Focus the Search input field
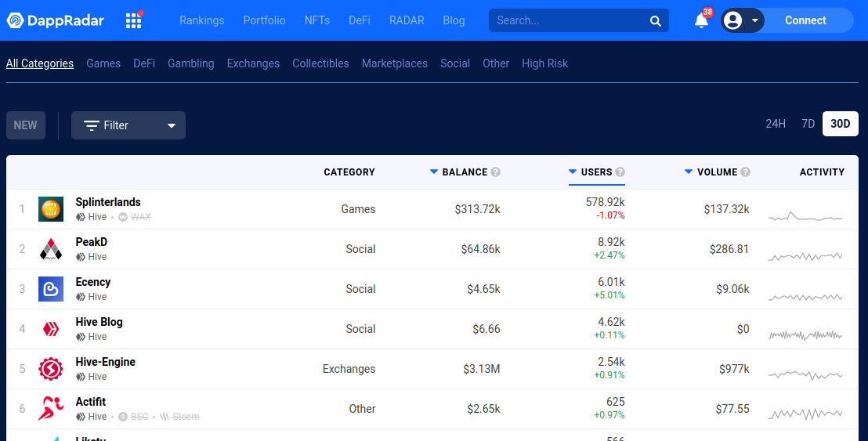 [570, 20]
